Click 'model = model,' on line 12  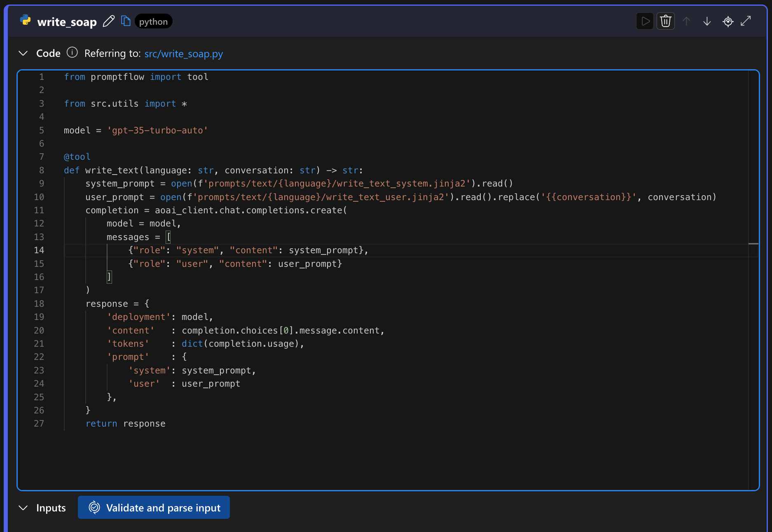[144, 224]
